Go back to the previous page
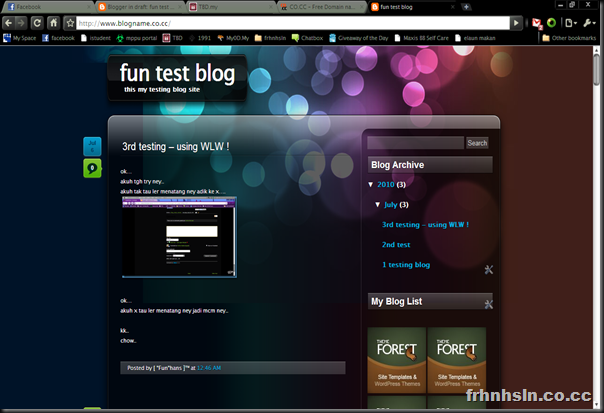 point(8,23)
